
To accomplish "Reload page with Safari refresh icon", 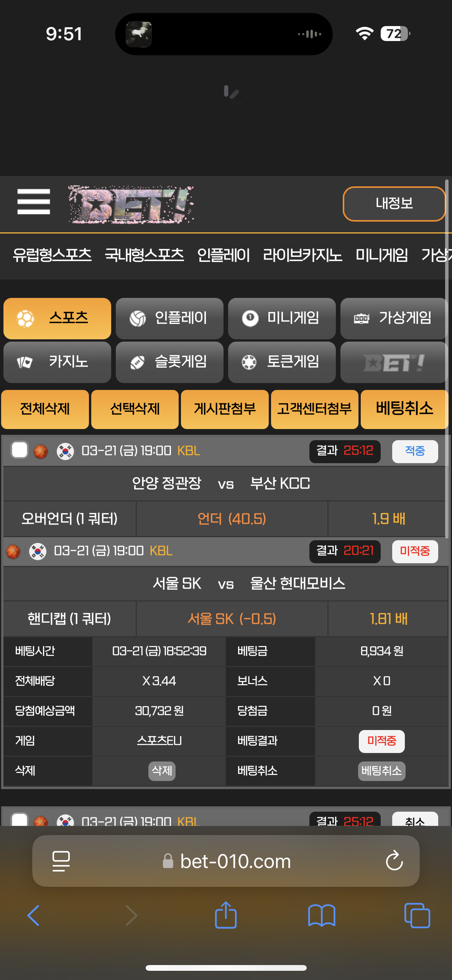I will (394, 861).
